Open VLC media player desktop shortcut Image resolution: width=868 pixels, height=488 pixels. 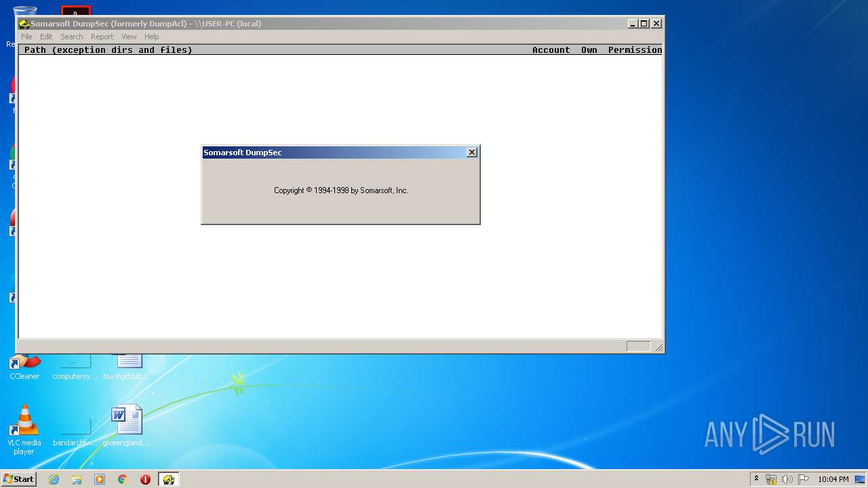coord(24,430)
